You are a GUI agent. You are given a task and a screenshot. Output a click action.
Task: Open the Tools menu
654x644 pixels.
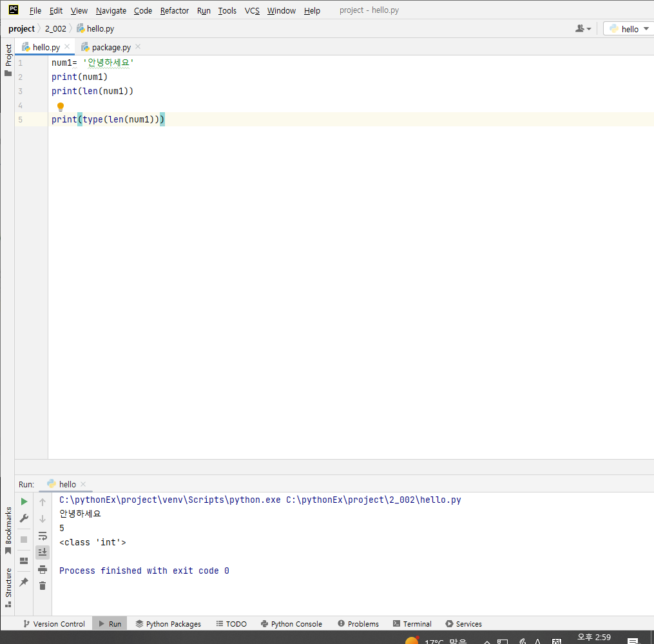pos(227,10)
